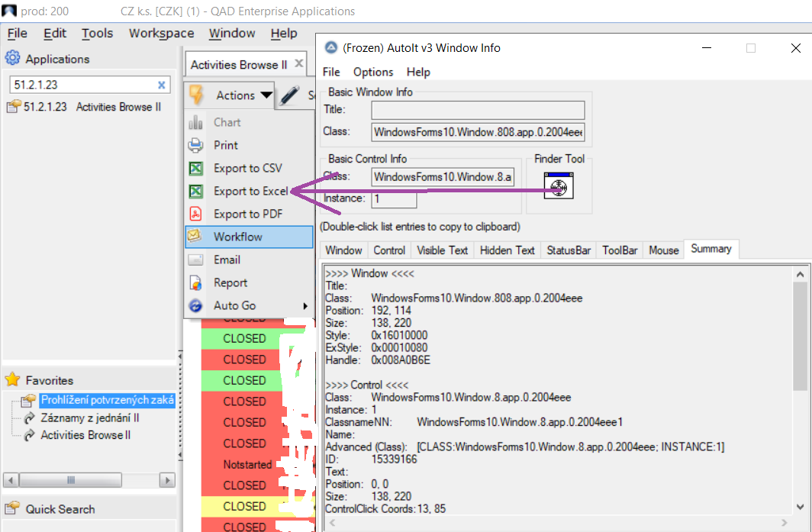The image size is (812, 532).
Task: Click Favorites horizontal scrollbar right arrow
Action: 166,480
